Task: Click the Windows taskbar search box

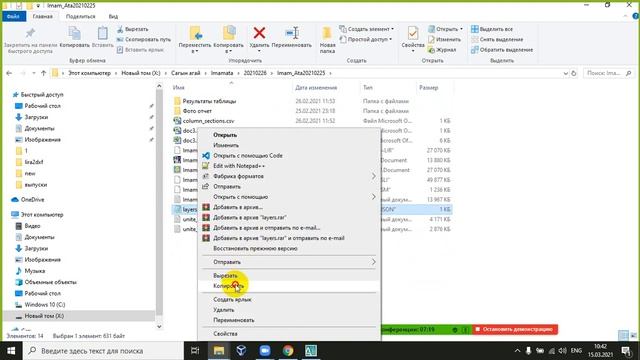Action: click(102, 351)
